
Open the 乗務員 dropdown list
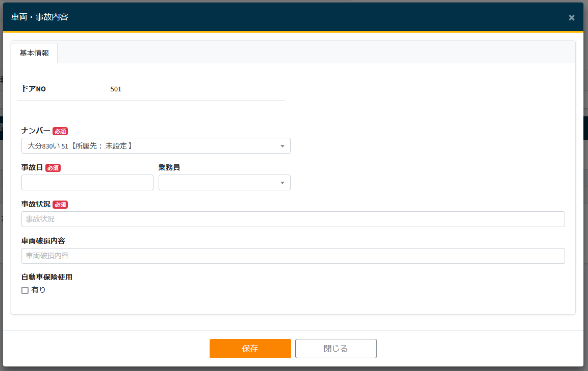point(224,183)
